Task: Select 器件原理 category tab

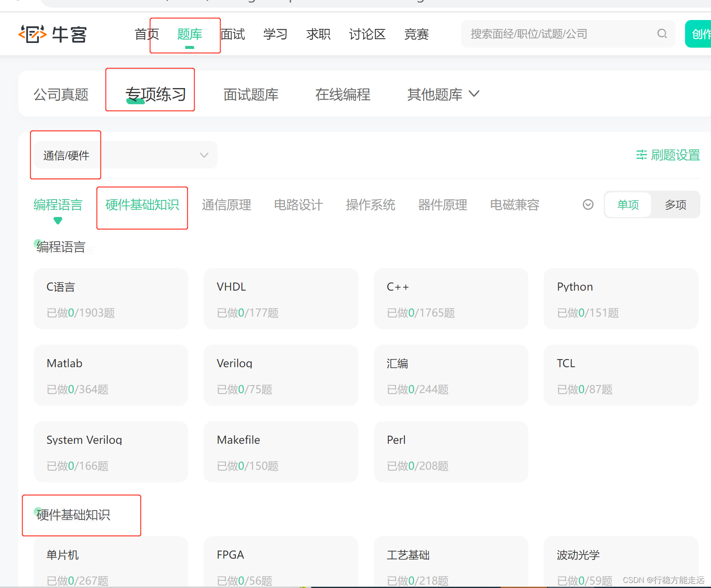Action: coord(443,205)
